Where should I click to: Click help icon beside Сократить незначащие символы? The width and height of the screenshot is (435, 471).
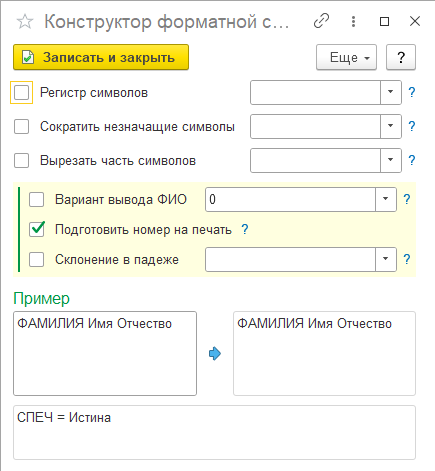coord(412,126)
